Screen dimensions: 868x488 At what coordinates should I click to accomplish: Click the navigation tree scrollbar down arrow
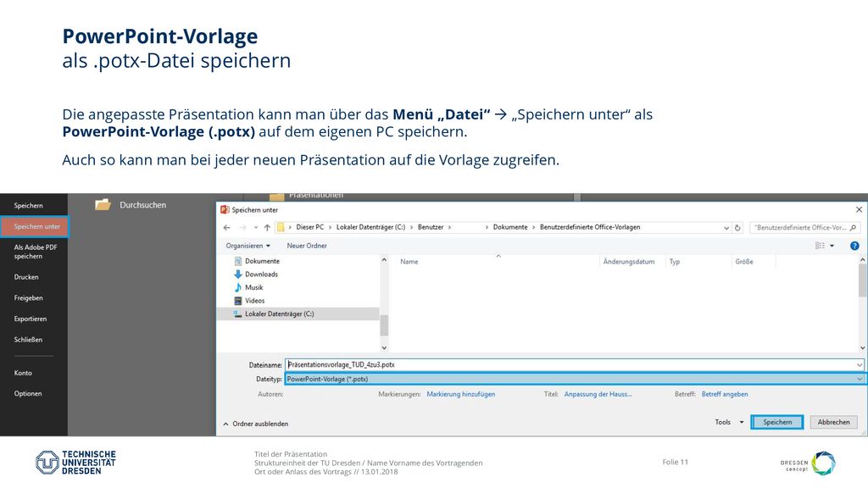pyautogui.click(x=384, y=347)
